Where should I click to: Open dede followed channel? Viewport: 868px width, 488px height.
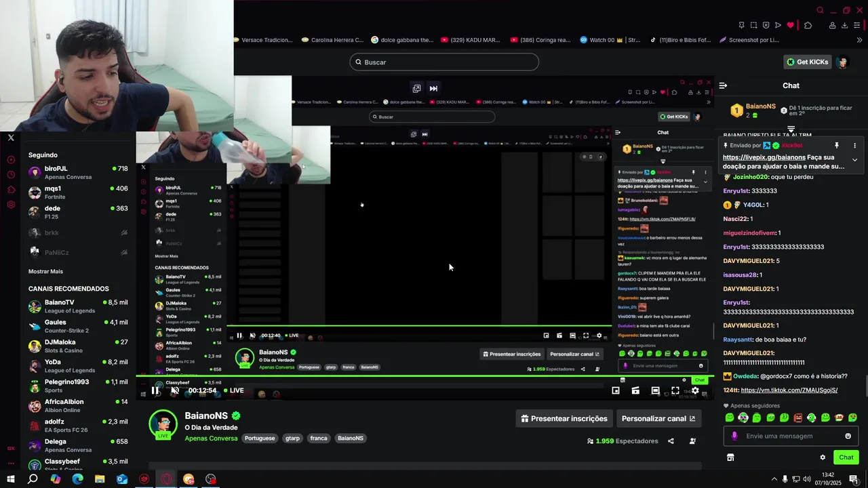pyautogui.click(x=78, y=212)
